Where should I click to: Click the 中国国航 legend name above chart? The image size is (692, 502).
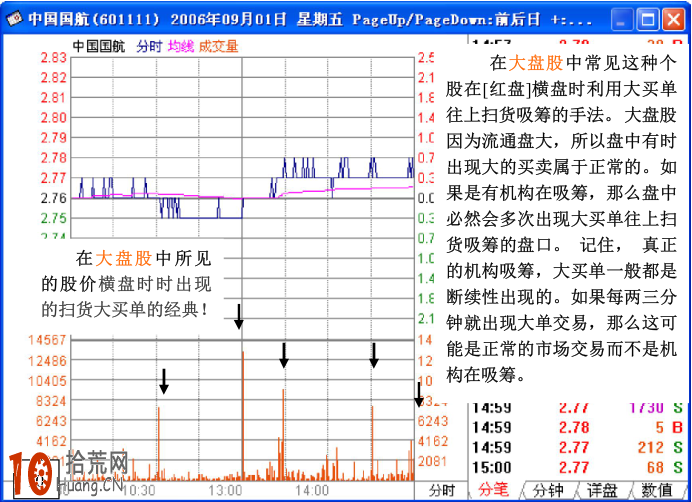(98, 46)
